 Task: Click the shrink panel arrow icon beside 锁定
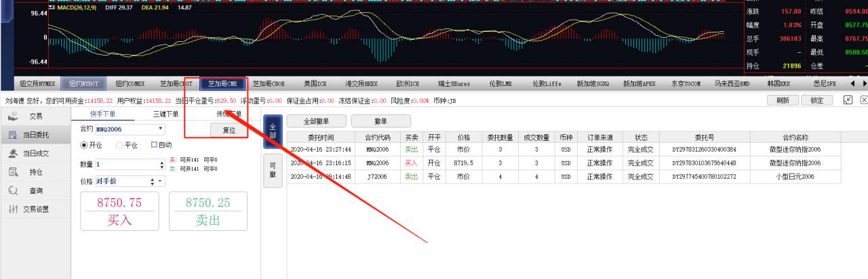coord(848,100)
